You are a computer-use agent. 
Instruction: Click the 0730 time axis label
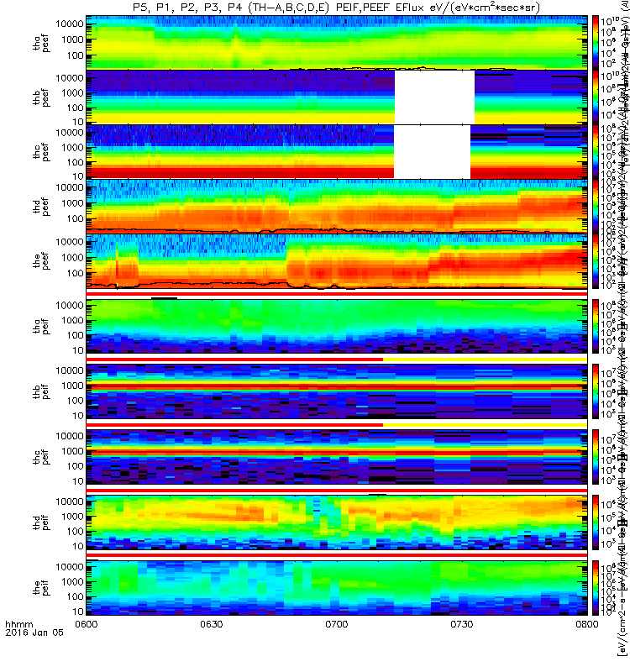[461, 623]
